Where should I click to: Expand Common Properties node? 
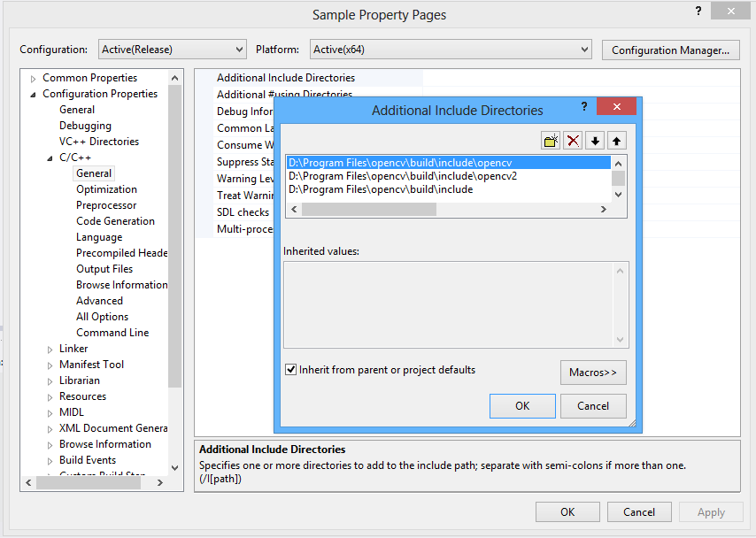tap(34, 78)
